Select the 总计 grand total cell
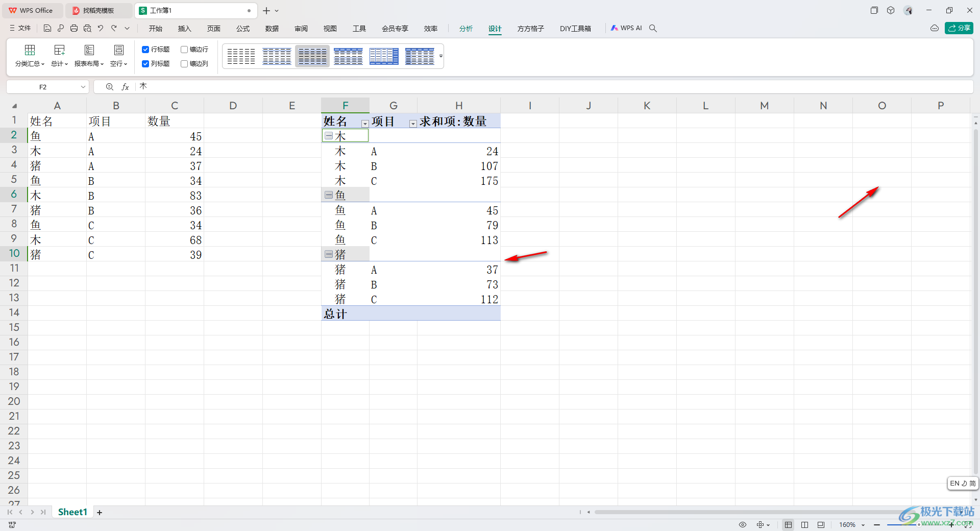Viewport: 980px width, 531px height. tap(345, 313)
